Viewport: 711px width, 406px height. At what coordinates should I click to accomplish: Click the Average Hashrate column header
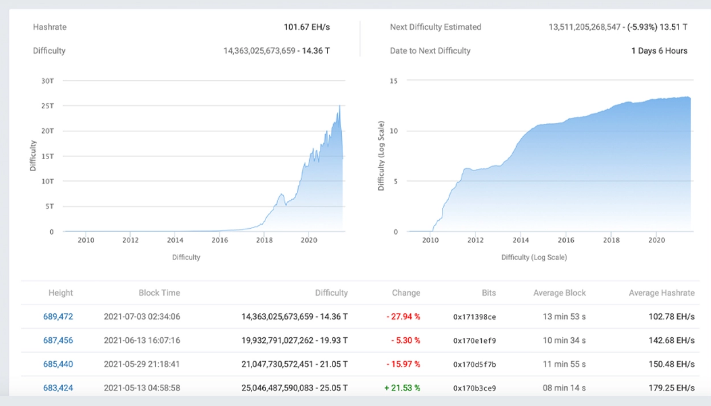[x=660, y=293]
